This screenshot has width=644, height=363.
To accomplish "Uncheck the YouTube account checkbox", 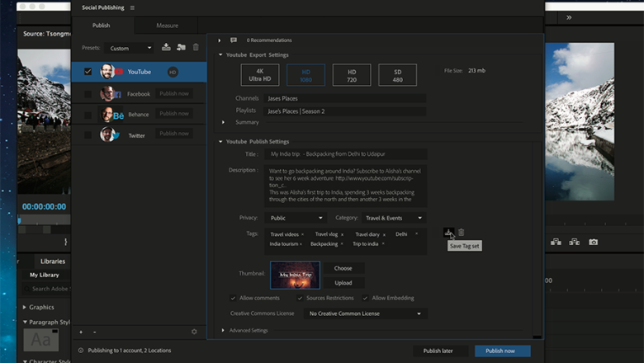I will pyautogui.click(x=88, y=72).
